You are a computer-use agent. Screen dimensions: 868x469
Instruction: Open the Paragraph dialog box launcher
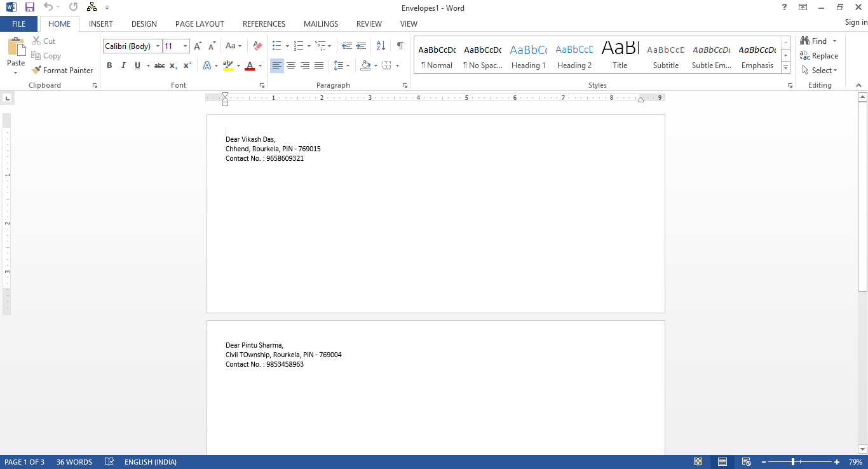[405, 85]
